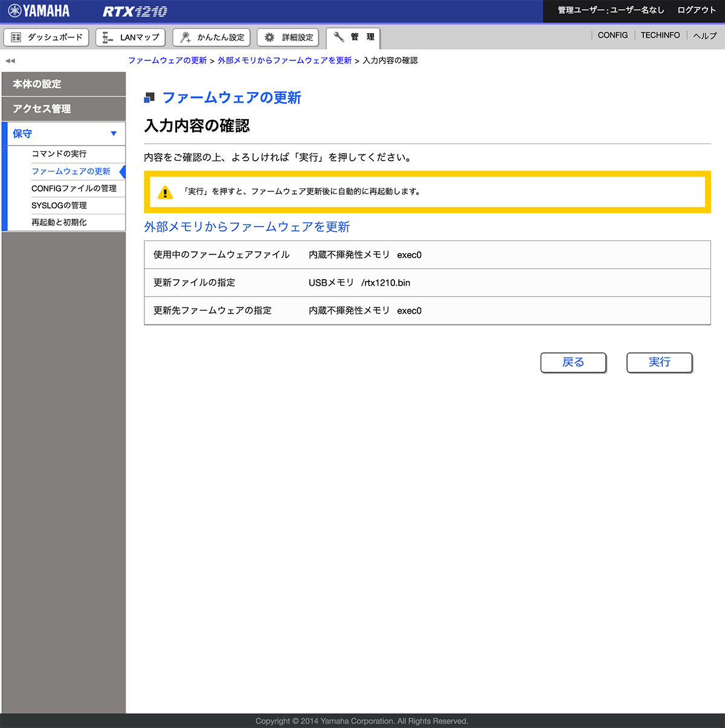Collapse sidebar with double-arrow icon
725x728 pixels.
[x=10, y=61]
